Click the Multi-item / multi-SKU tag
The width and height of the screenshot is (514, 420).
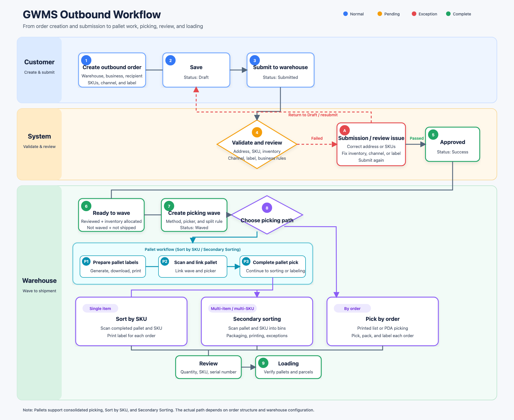(232, 308)
